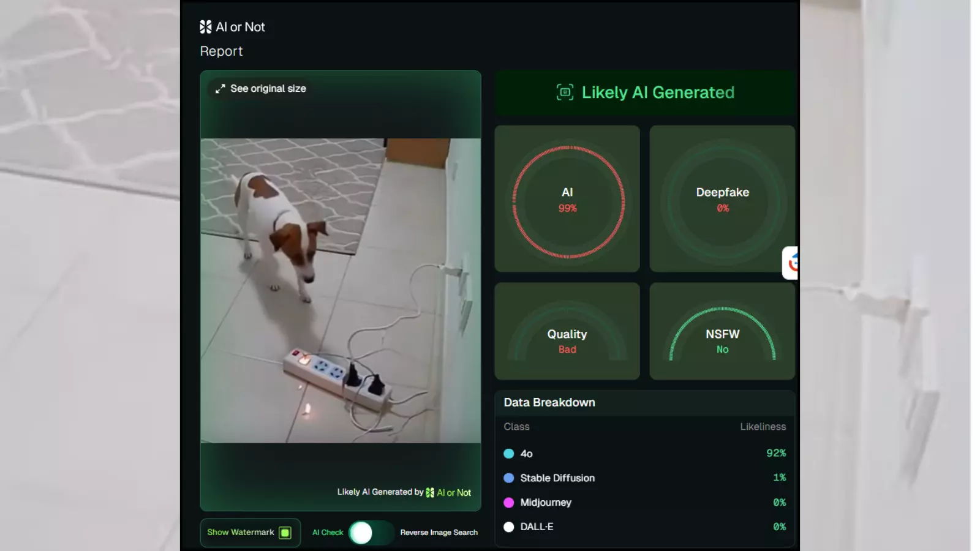Image resolution: width=980 pixels, height=551 pixels.
Task: Click the dog image thumbnail
Action: (x=341, y=291)
